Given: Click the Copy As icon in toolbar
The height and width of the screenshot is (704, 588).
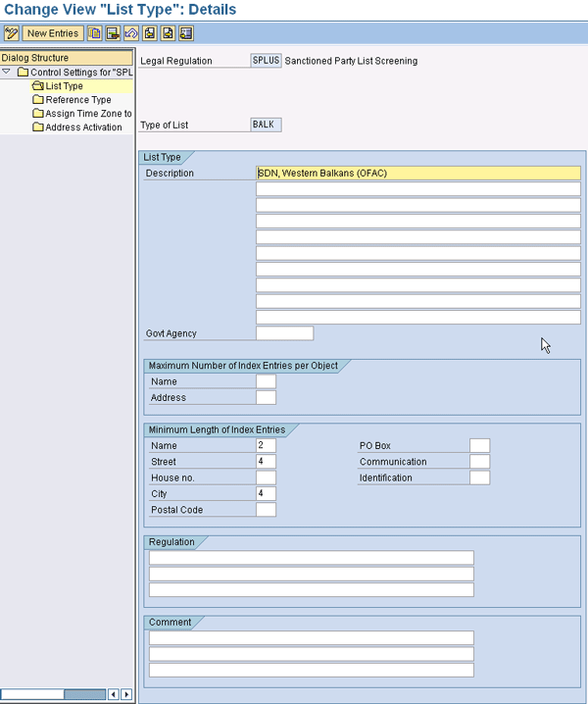Looking at the screenshot, I should pos(95,33).
